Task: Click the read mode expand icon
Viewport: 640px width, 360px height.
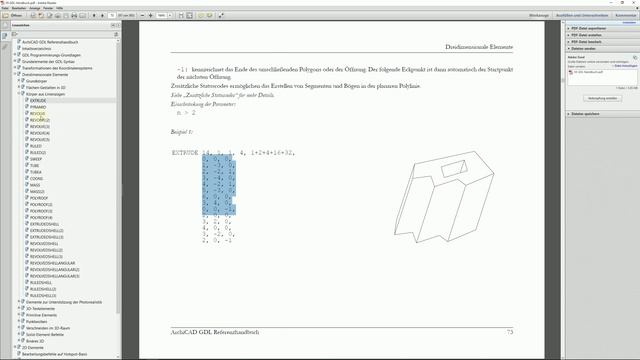Action: pyautogui.click(x=221, y=16)
